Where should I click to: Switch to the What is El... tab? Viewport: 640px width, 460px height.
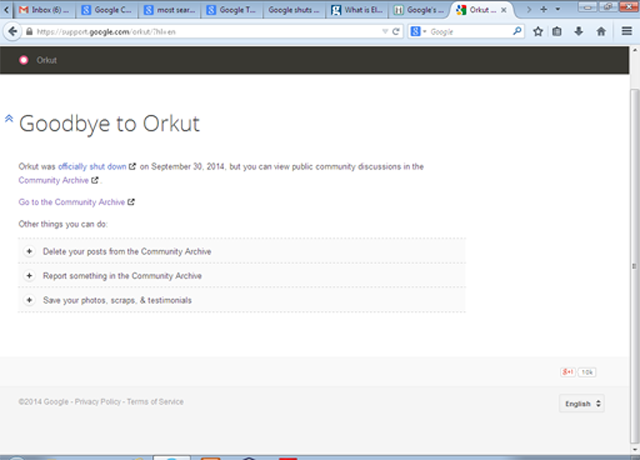(357, 10)
